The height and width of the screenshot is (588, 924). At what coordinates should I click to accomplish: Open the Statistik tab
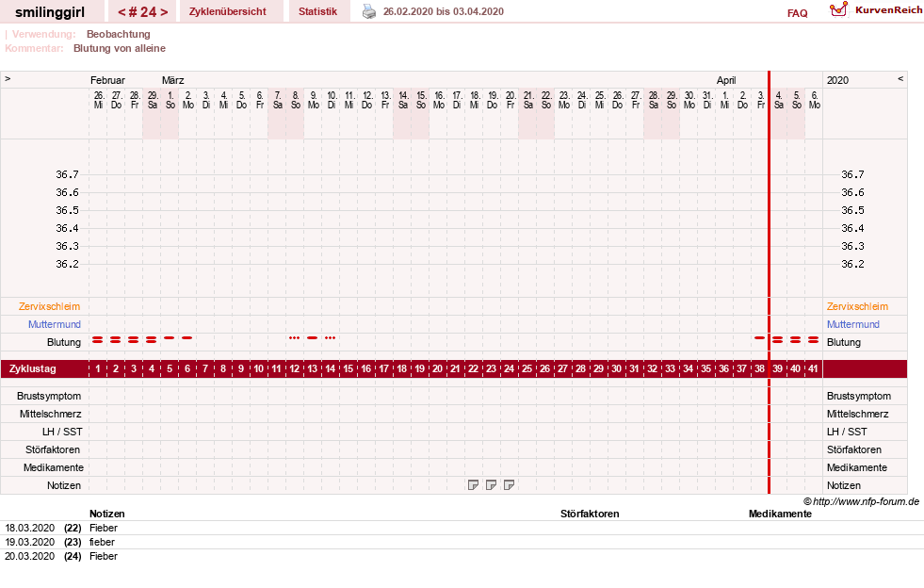tap(317, 12)
